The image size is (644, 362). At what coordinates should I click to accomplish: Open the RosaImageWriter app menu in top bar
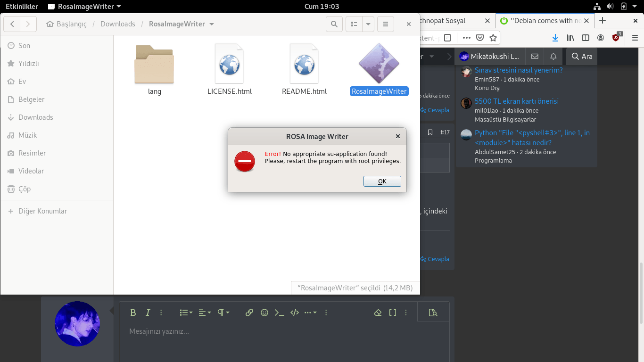click(x=84, y=7)
